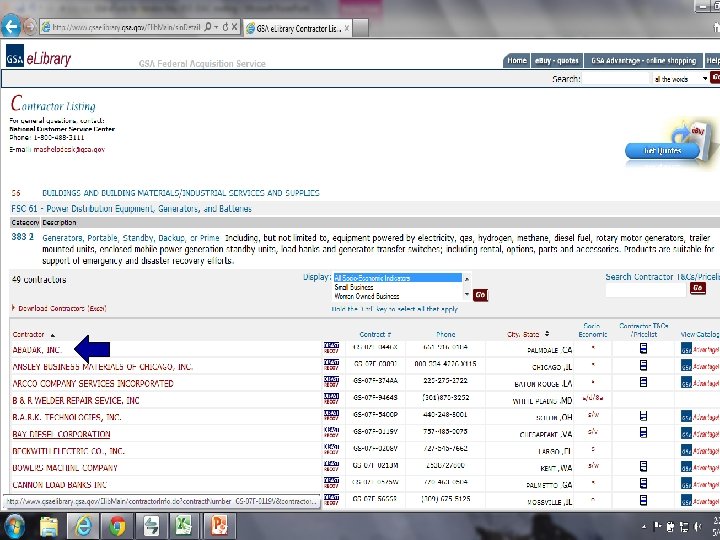Click the top Search input field

click(x=616, y=79)
